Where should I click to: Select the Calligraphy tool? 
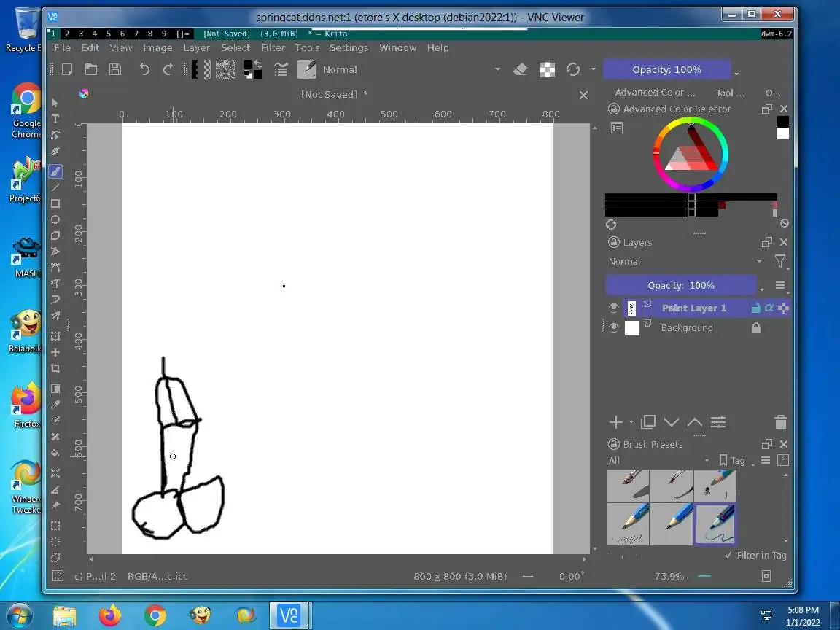point(55,151)
